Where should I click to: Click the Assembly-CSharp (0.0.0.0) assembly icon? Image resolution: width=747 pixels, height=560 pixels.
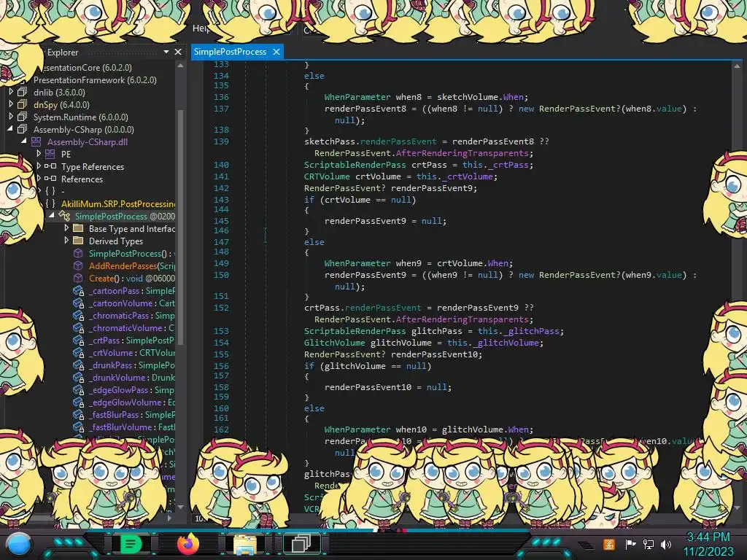coord(23,129)
